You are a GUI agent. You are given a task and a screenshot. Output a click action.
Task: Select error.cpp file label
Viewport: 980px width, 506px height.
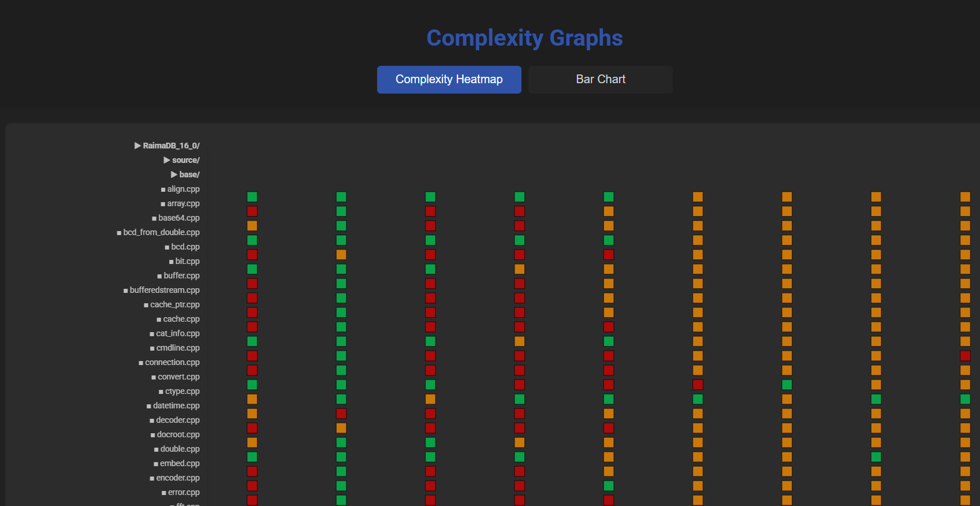pyautogui.click(x=181, y=492)
